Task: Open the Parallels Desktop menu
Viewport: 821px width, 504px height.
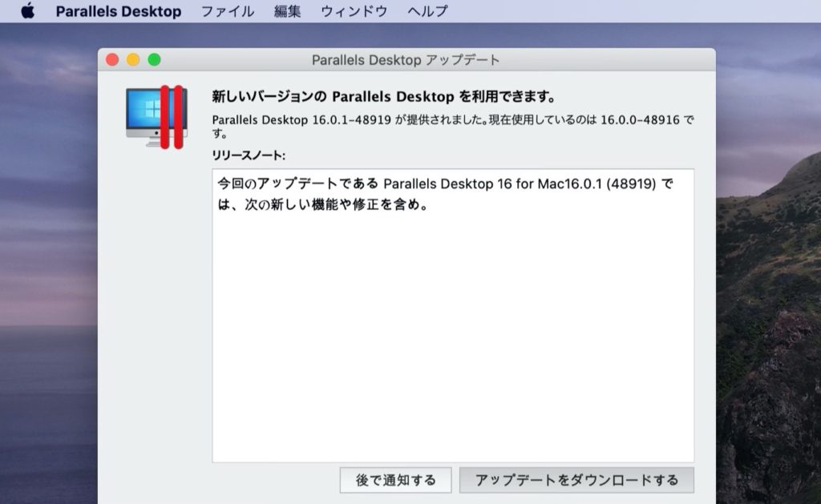Action: (x=119, y=11)
